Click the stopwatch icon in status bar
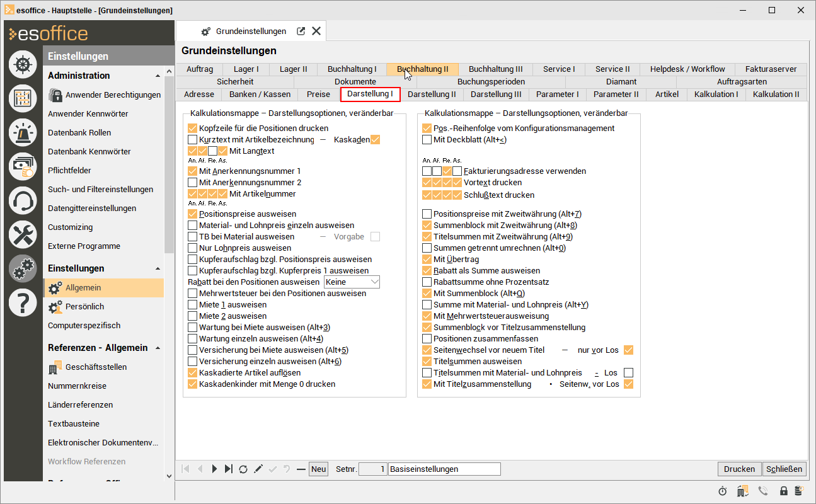Image resolution: width=816 pixels, height=504 pixels. point(723,491)
